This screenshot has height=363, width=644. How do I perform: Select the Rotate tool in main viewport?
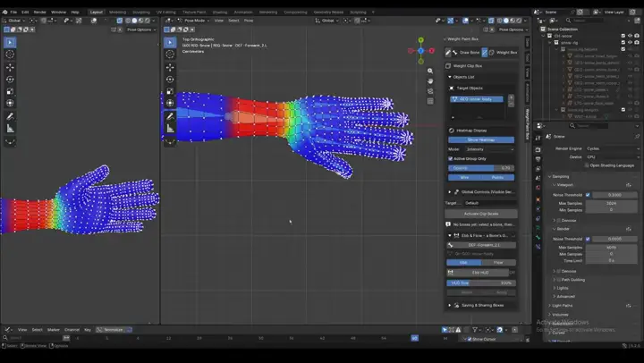click(170, 80)
